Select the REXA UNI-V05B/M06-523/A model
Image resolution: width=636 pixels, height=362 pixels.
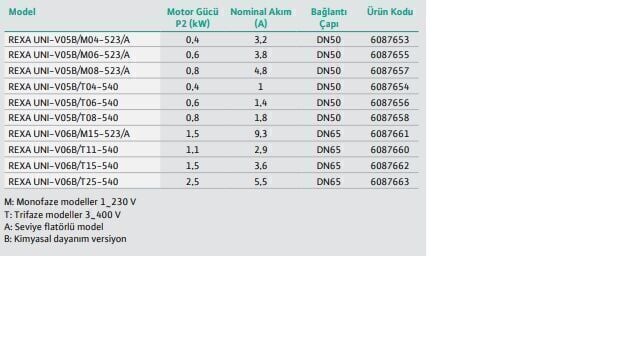pyautogui.click(x=69, y=55)
